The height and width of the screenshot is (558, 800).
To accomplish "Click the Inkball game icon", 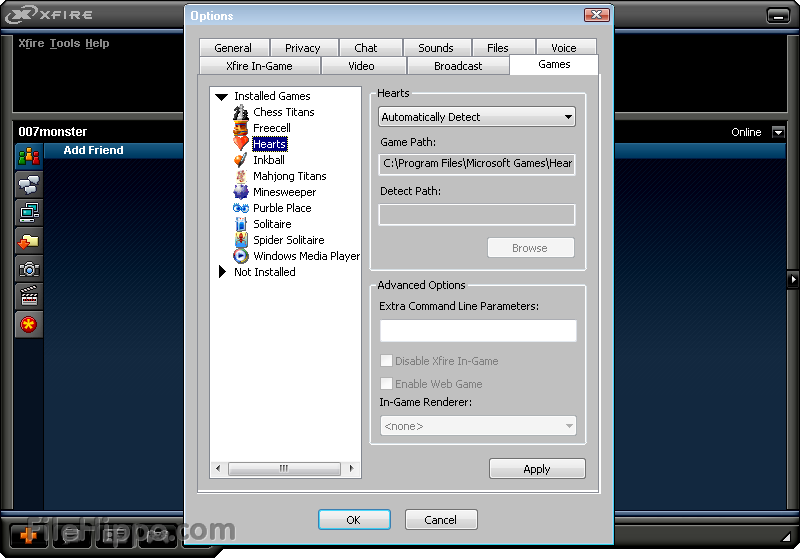I will click(x=241, y=160).
